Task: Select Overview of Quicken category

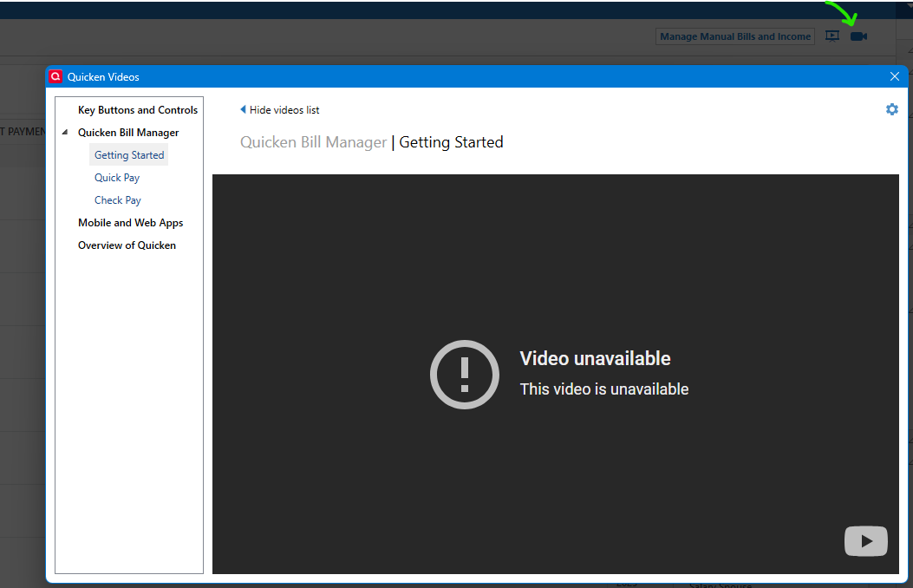Action: (x=127, y=245)
